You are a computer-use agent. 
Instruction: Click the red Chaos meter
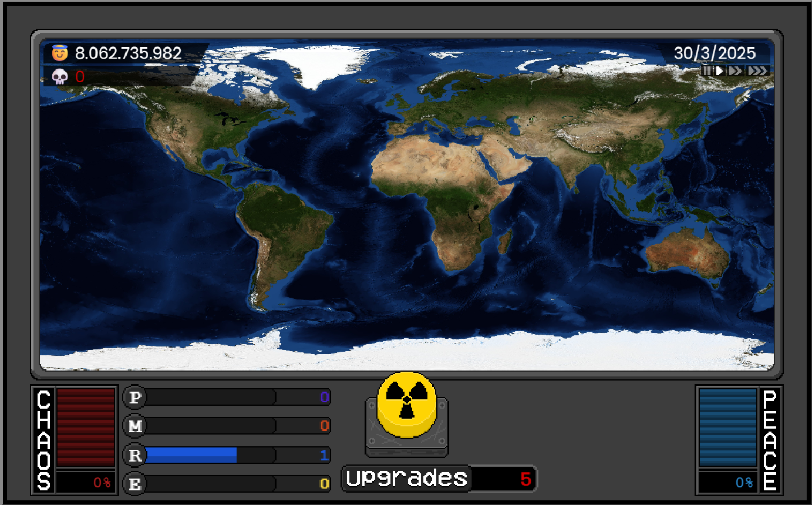pos(86,427)
